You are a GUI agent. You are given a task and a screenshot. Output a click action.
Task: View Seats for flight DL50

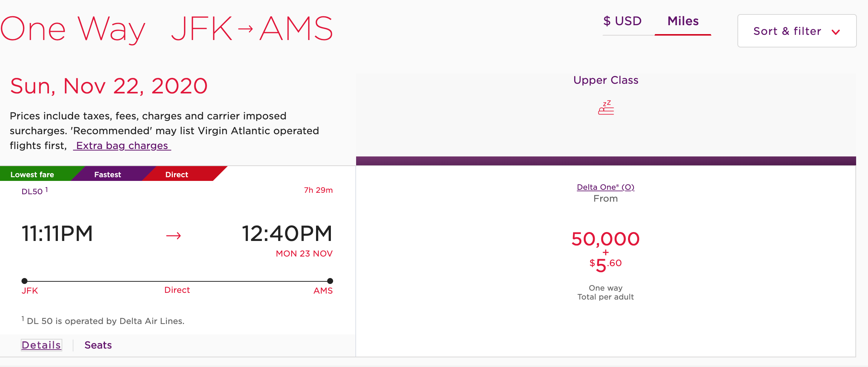pyautogui.click(x=98, y=345)
